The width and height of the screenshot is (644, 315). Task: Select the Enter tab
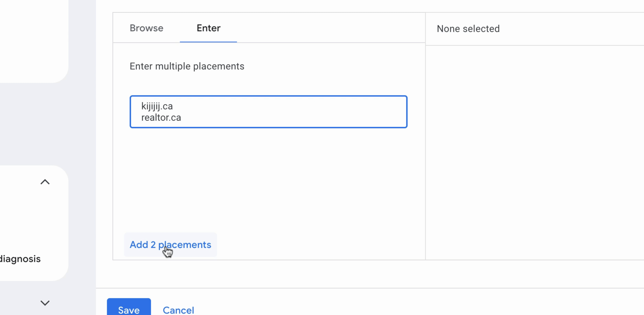208,28
